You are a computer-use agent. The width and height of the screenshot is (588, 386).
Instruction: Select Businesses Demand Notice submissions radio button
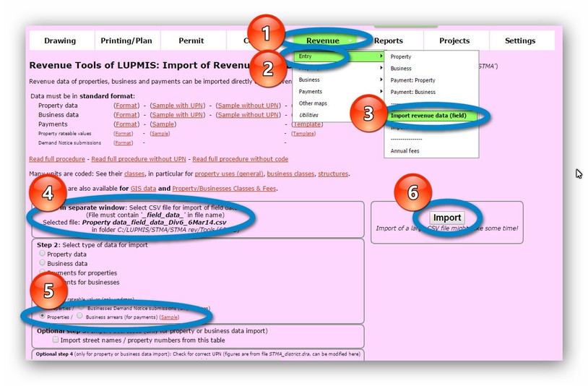coord(81,307)
